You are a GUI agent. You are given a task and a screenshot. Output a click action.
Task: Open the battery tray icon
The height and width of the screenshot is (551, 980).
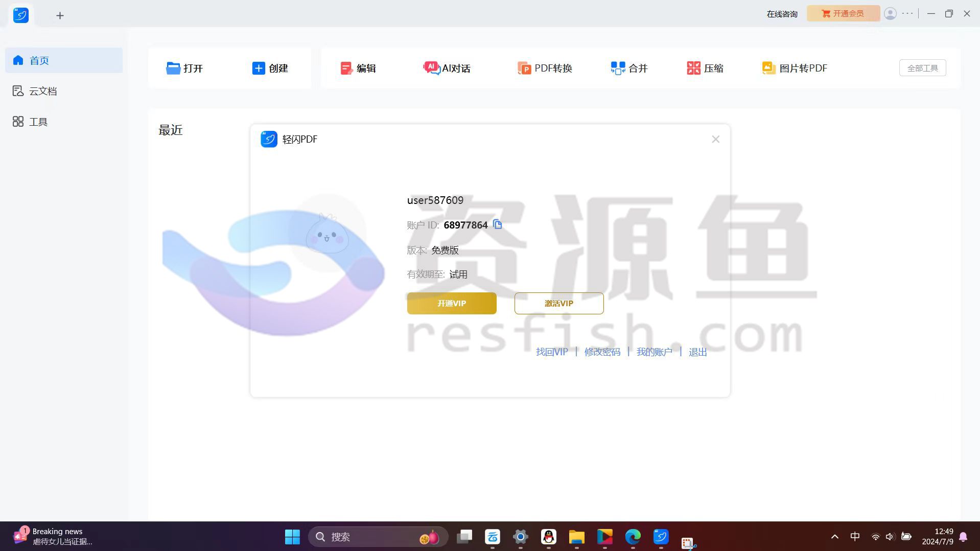(906, 537)
